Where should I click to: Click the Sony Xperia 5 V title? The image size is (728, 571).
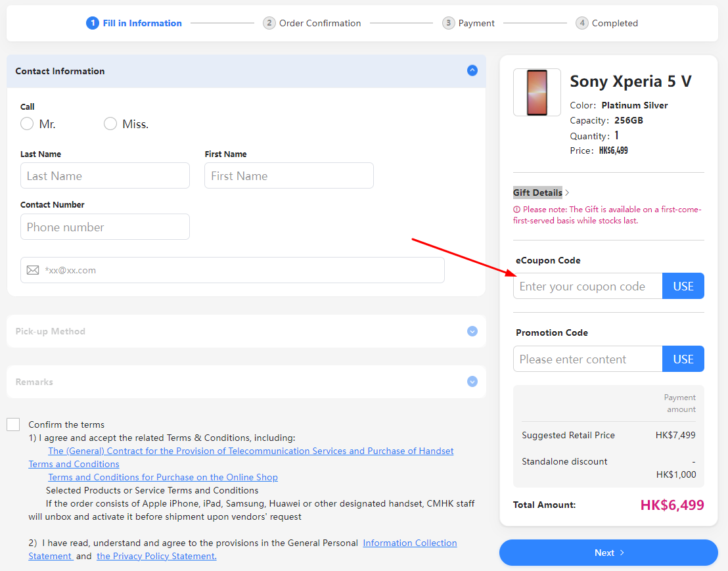click(631, 81)
